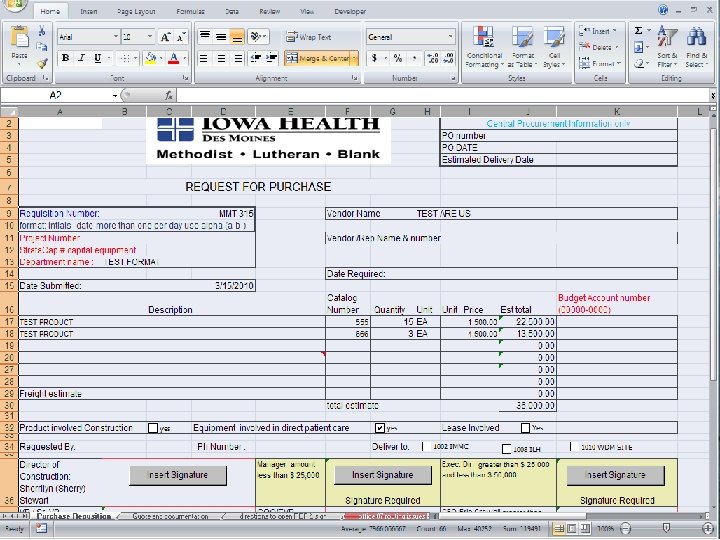Increase indent in Alignment group
720x540 pixels.
pyautogui.click(x=271, y=58)
